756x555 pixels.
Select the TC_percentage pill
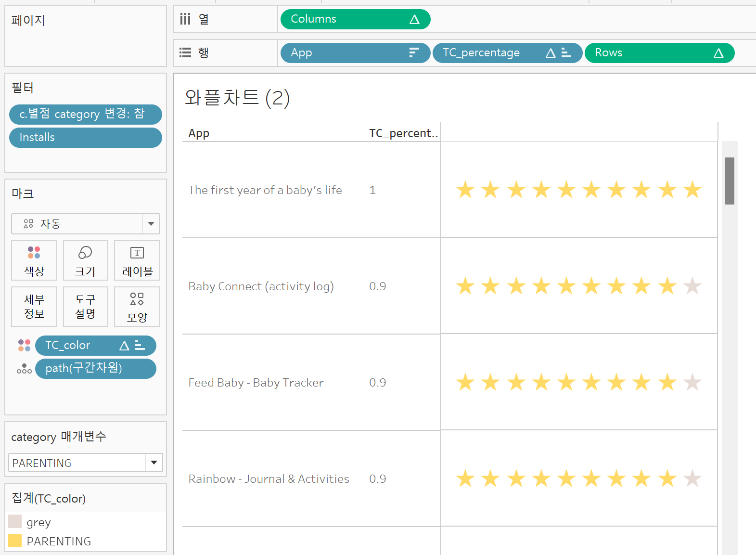tap(507, 52)
